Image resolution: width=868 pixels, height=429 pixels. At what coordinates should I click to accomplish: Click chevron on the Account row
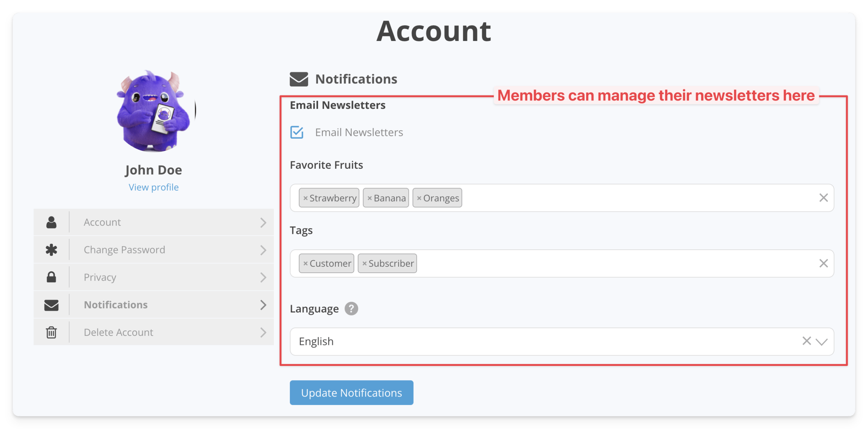tap(263, 223)
